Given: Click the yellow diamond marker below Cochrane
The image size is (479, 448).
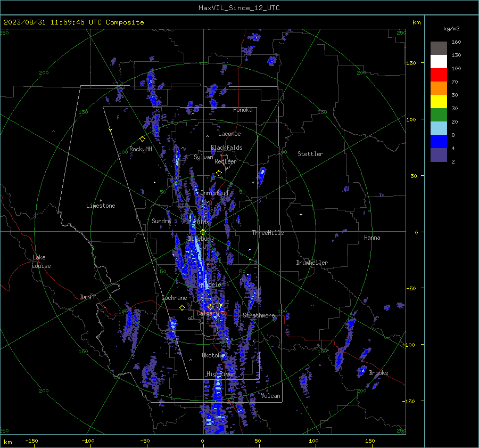Looking at the screenshot, I should (x=183, y=307).
